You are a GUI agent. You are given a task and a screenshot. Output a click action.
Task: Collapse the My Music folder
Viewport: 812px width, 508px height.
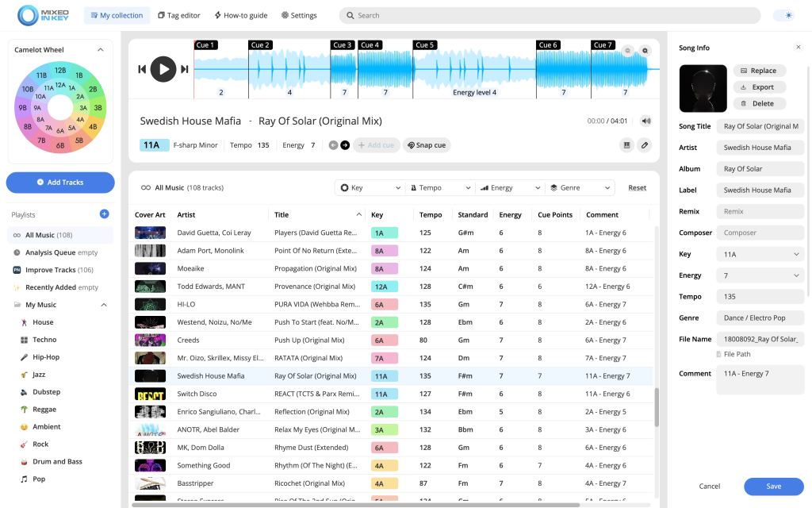click(104, 305)
